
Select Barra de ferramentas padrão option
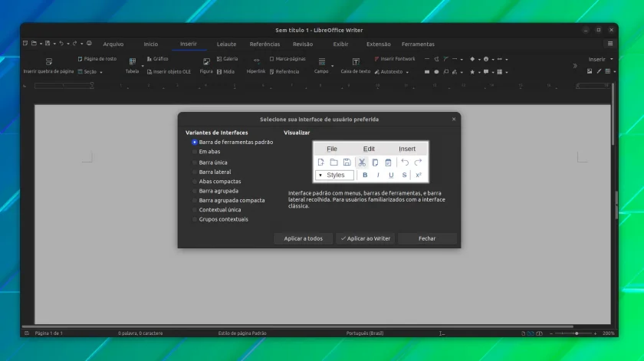[x=232, y=142]
